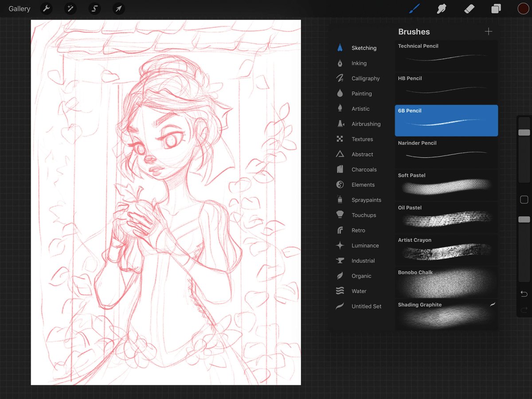Viewport: 532px width, 399px height.
Task: Undo the last stroke using sidebar arrow
Action: (524, 293)
